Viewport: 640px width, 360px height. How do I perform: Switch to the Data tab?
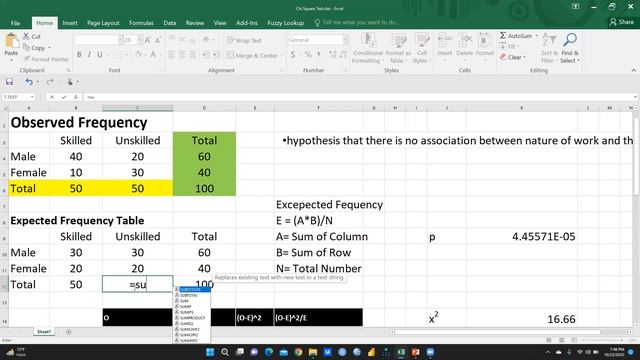170,23
